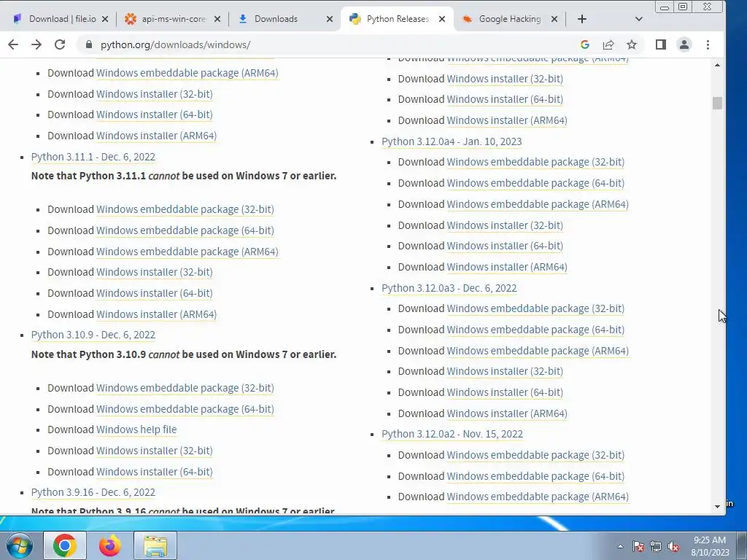747x560 pixels.
Task: Select the Python Releases tab
Action: tap(398, 19)
